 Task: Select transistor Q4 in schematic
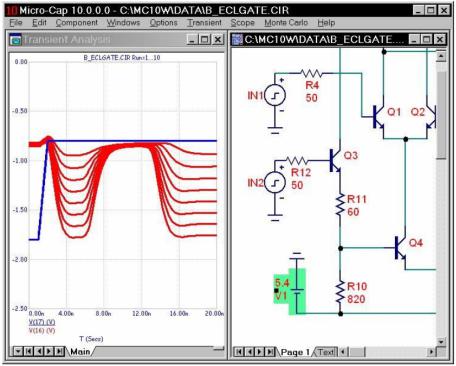click(x=400, y=248)
